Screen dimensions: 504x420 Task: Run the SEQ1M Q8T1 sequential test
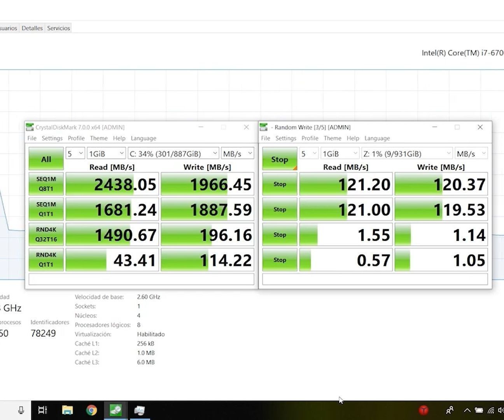point(45,184)
